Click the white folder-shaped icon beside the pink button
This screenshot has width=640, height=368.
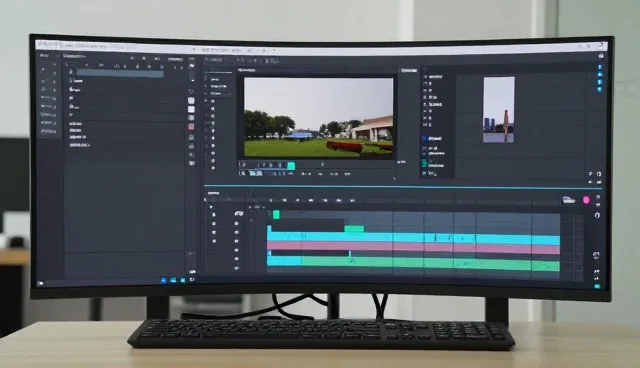[x=569, y=200]
